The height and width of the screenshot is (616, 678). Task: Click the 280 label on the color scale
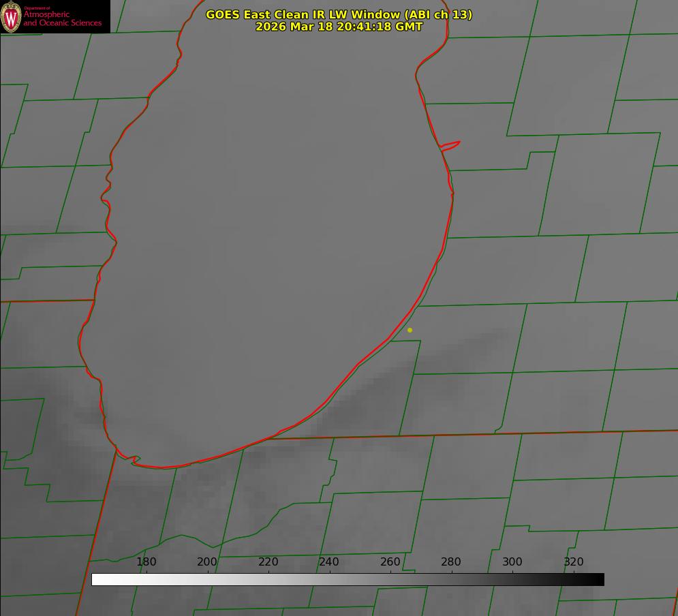[x=451, y=562]
